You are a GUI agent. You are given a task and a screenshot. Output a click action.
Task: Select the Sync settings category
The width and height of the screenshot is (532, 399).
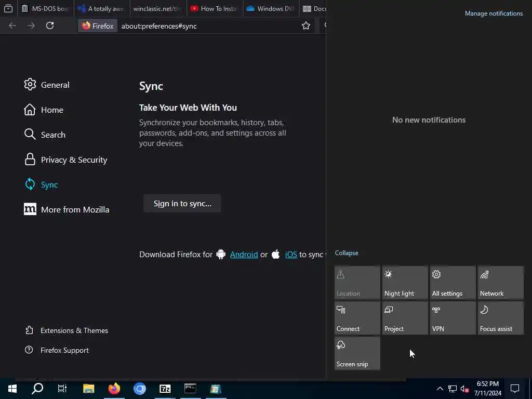[41, 184]
